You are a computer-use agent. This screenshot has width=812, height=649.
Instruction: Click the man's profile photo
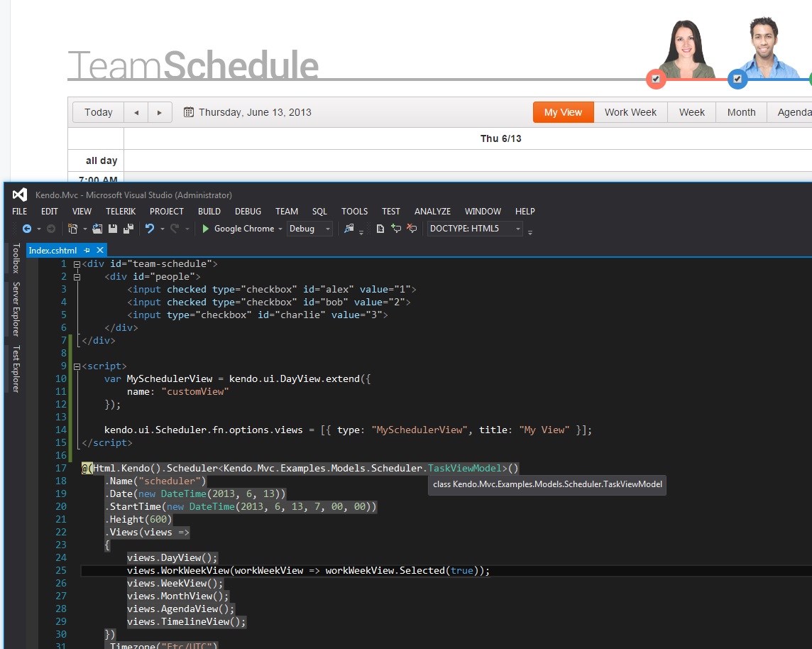767,48
